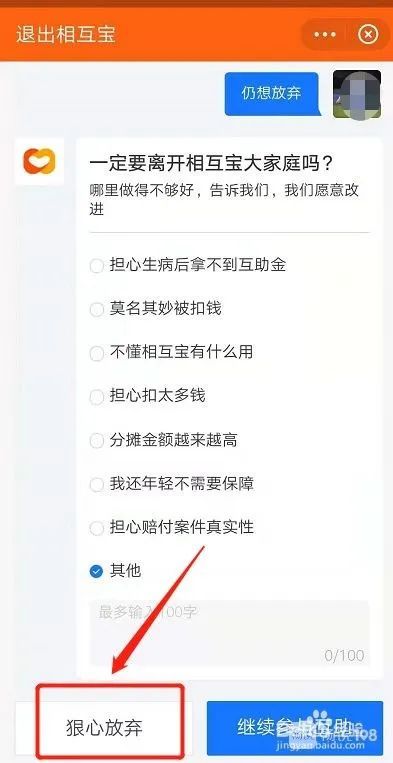Tap the 一定要离开相互宝大家庭吗 heading
The width and height of the screenshot is (393, 763).
pyautogui.click(x=212, y=163)
